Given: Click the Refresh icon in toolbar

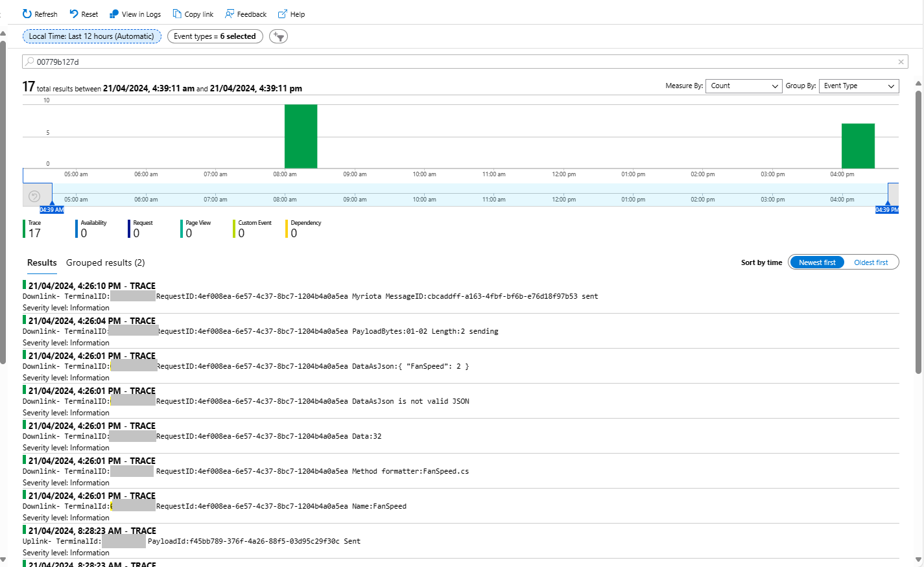Looking at the screenshot, I should tap(27, 14).
